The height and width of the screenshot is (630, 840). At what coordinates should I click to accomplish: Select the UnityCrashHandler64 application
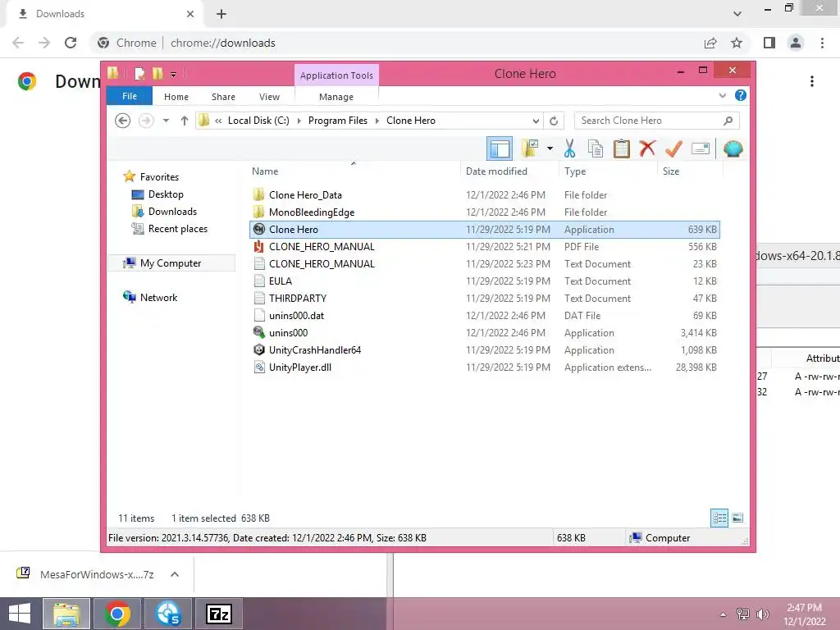pyautogui.click(x=485, y=349)
